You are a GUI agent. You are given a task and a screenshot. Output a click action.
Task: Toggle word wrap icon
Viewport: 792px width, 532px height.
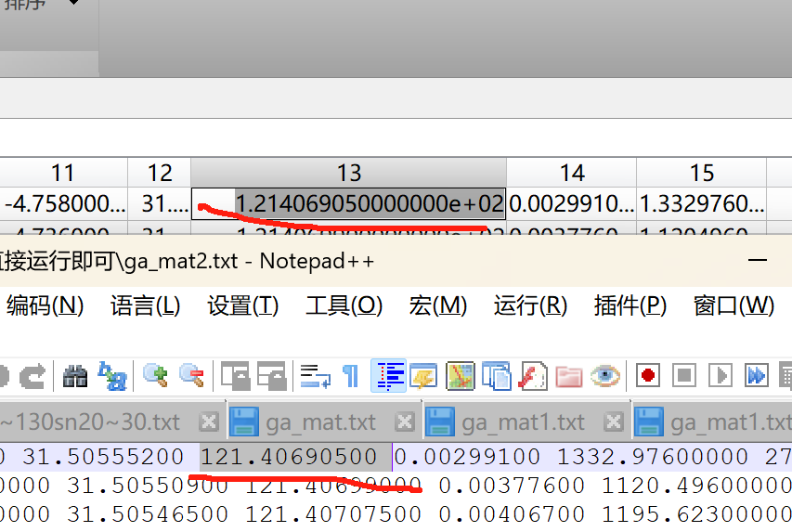click(315, 376)
